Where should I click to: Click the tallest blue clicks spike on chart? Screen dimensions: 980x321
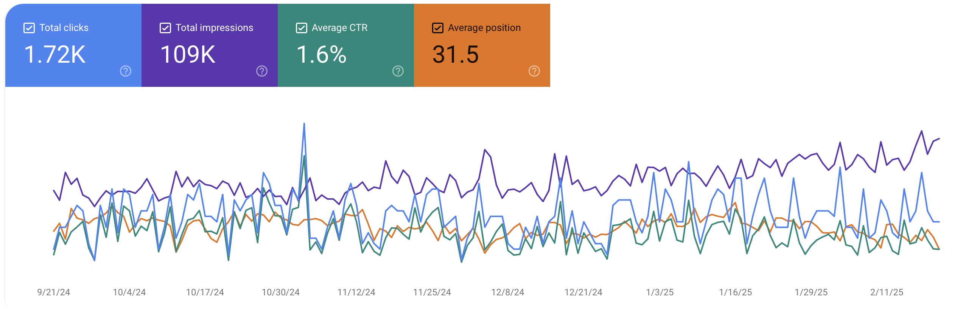pyautogui.click(x=304, y=124)
